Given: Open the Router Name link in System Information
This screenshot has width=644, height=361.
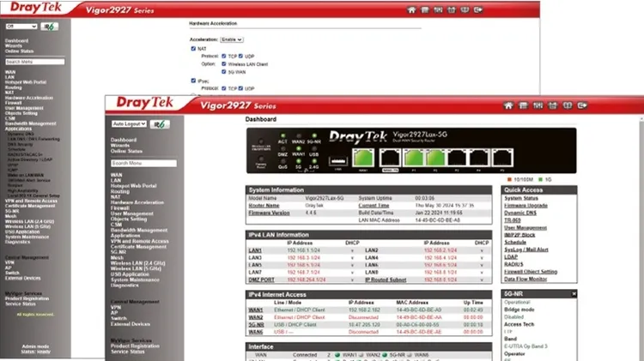Looking at the screenshot, I should point(264,206).
